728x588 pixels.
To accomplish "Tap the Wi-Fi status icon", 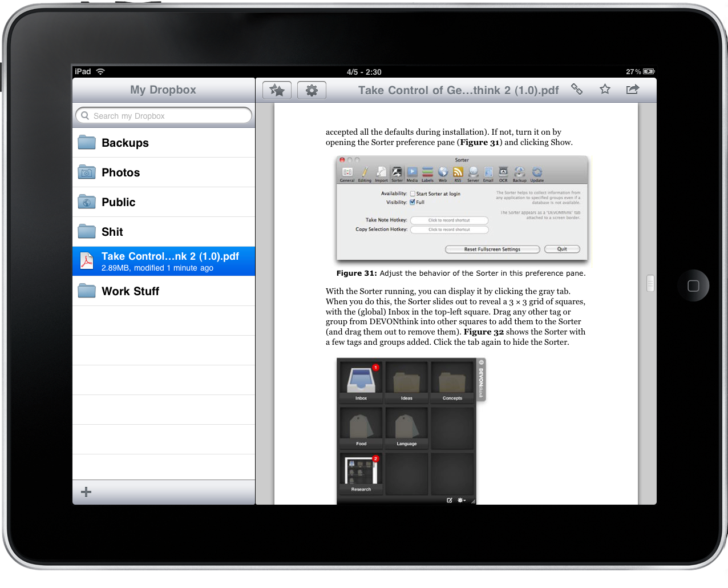I will click(x=100, y=71).
